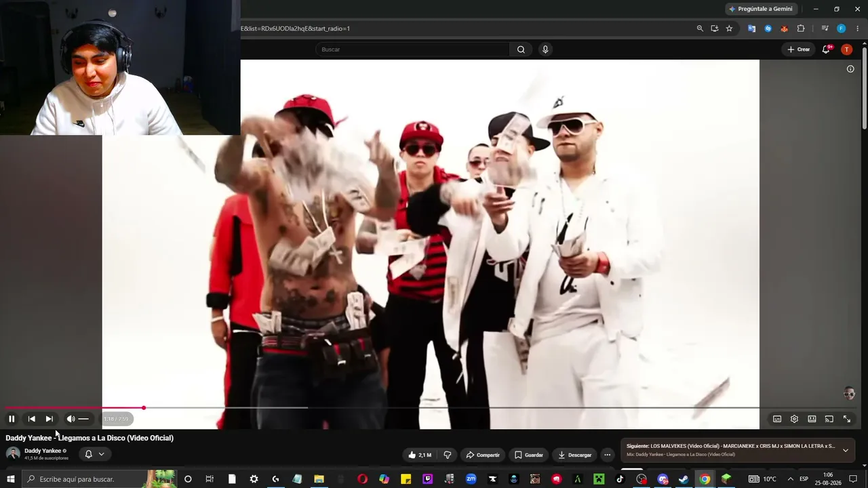Open Settings gear on the taskbar

pyautogui.click(x=254, y=479)
